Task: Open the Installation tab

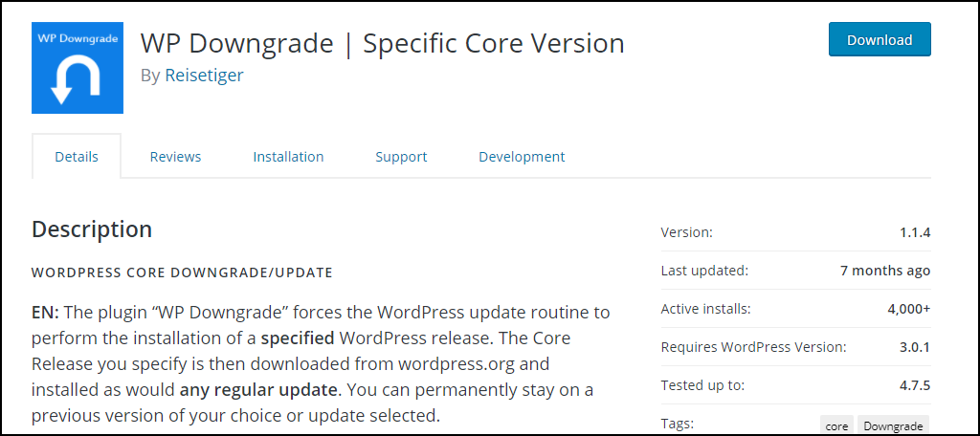Action: (x=288, y=157)
